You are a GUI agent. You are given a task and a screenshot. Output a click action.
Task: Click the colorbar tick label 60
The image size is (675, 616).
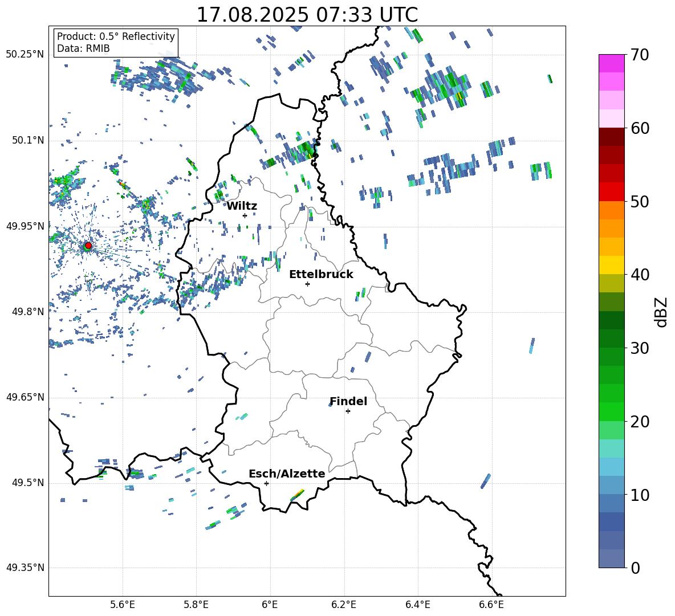point(639,128)
